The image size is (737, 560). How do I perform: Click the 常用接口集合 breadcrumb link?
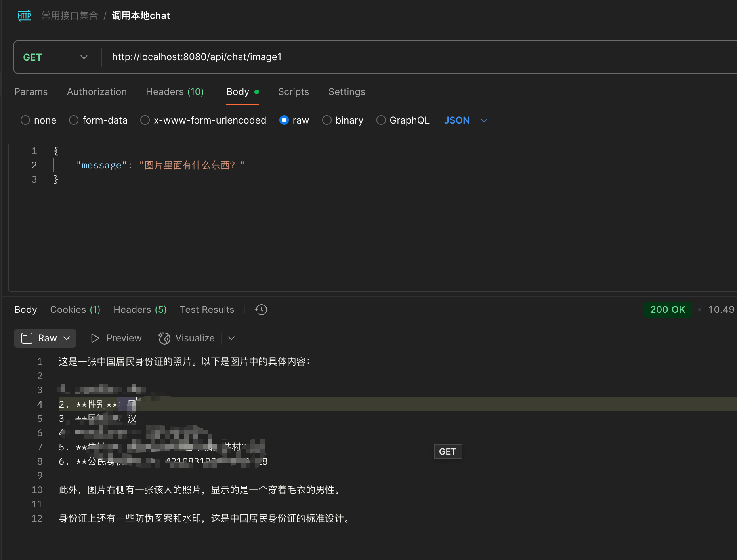point(70,16)
